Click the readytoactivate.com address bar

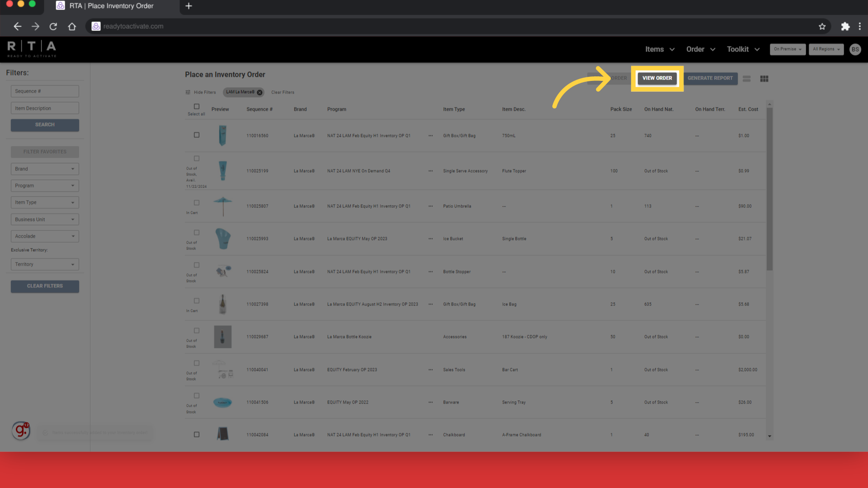coord(452,26)
